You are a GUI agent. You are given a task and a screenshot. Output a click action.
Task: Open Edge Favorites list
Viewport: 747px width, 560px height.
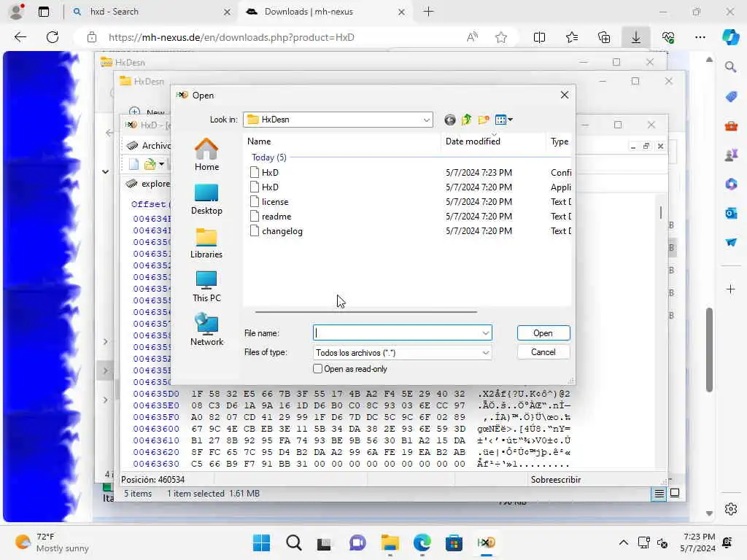572,37
